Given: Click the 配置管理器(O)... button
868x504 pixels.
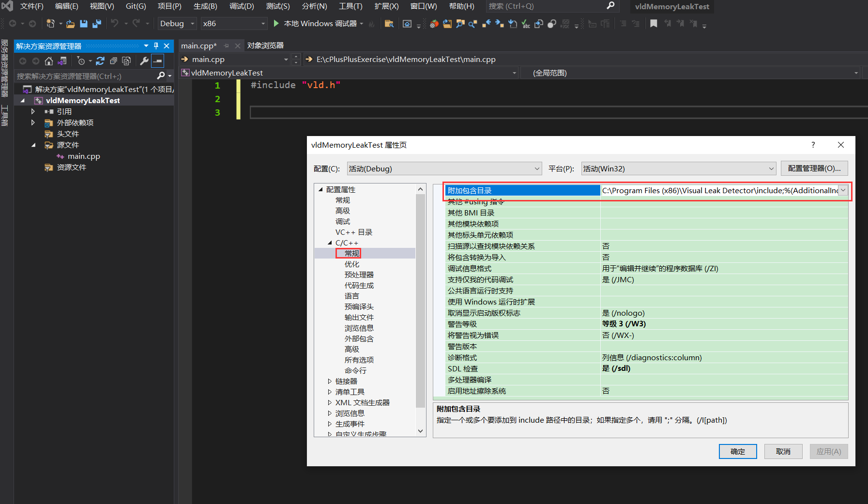Looking at the screenshot, I should [x=814, y=168].
